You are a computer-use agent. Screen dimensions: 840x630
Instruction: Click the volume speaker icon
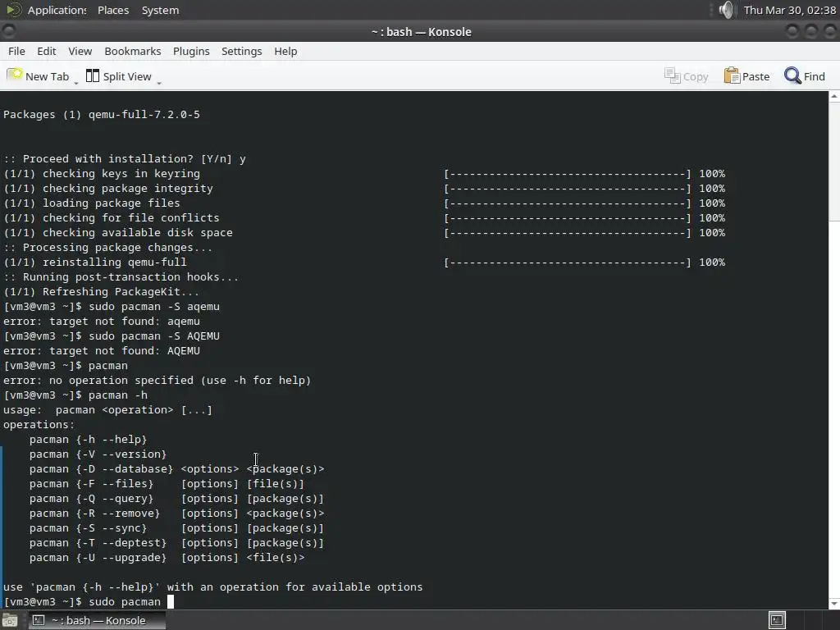[726, 10]
